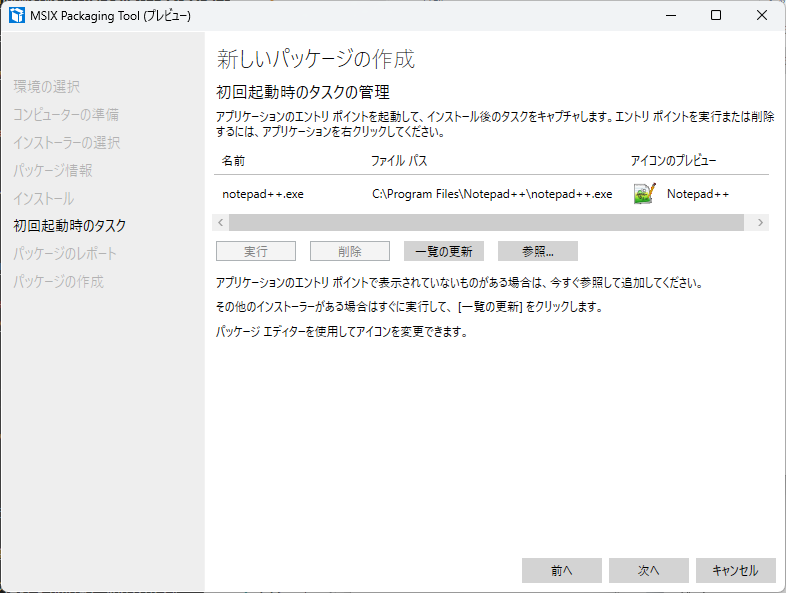Screen dimensions: 786x593
Task: Select the 環境の選択 step in sidebar
Action: tap(47, 86)
